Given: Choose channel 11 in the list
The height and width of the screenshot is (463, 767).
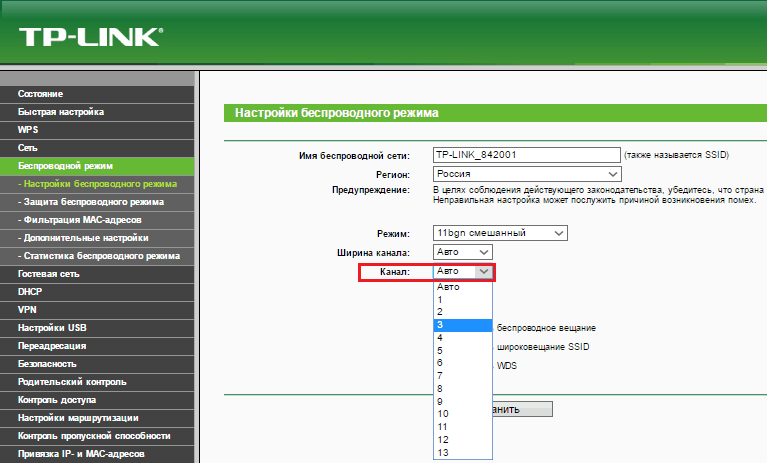Looking at the screenshot, I should 463,427.
